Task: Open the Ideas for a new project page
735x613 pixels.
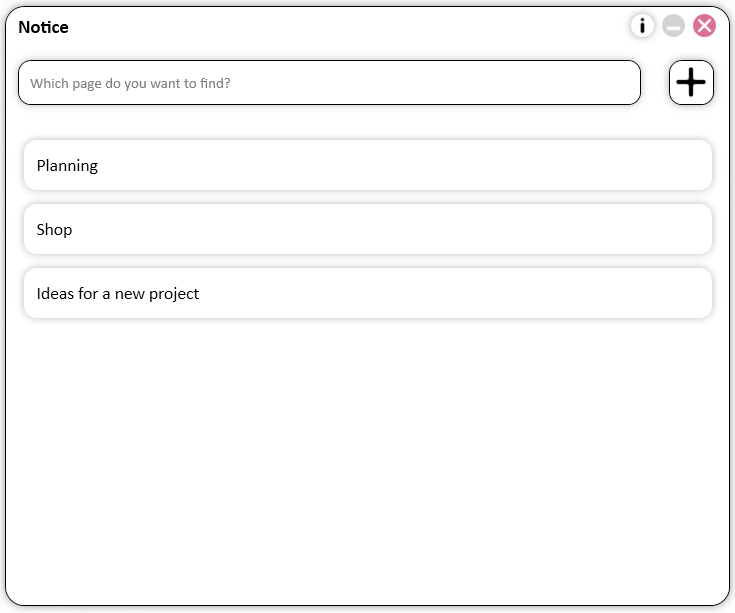Action: coord(367,293)
